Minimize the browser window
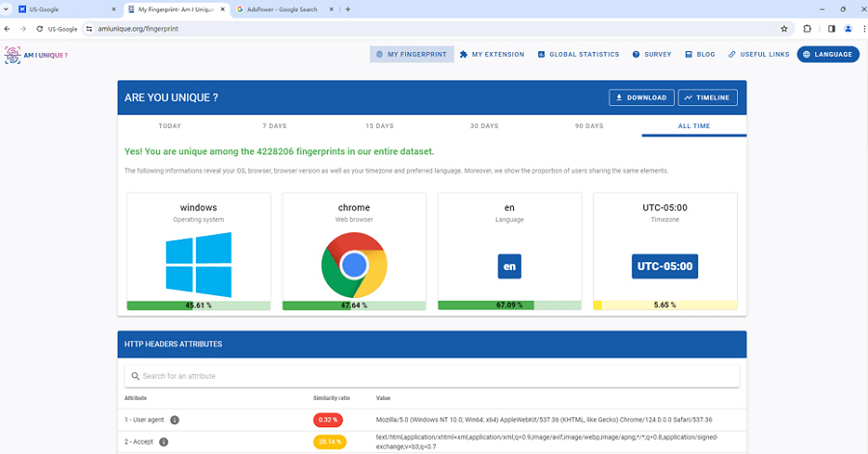The image size is (868, 454). point(822,10)
